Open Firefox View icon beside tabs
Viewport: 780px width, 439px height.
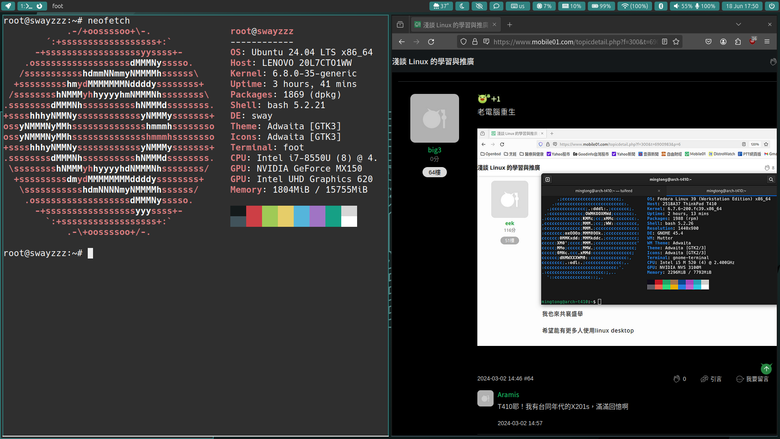400,24
